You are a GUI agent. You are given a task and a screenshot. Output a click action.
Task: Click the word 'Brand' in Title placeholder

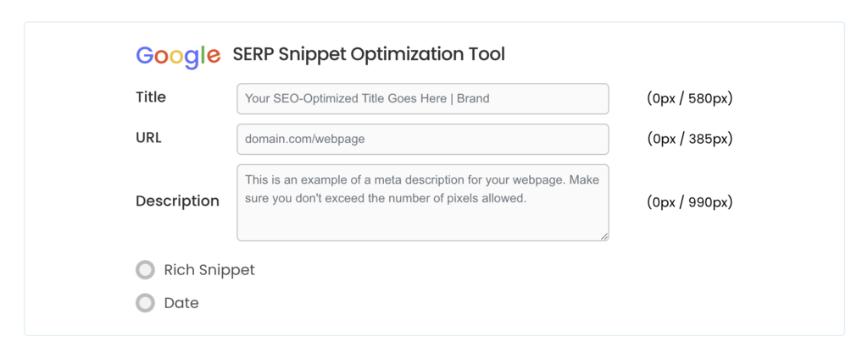(473, 98)
